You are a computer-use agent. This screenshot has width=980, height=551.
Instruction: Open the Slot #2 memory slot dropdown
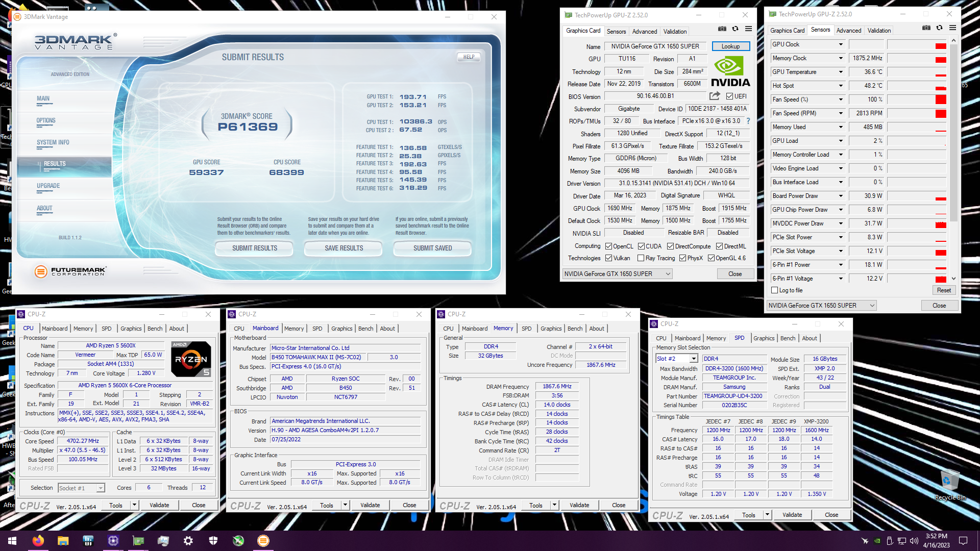693,359
